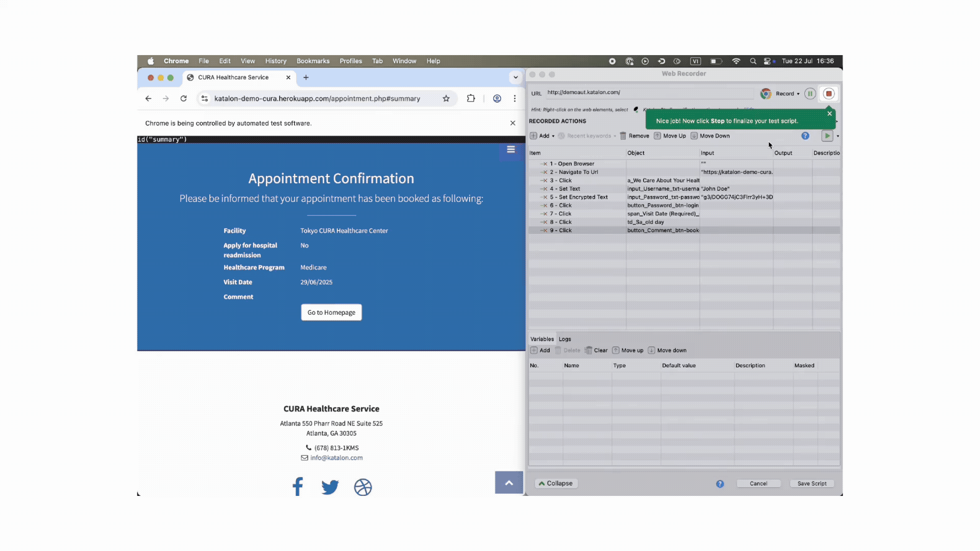
Task: Open the Chrome profile icon
Action: tap(497, 98)
